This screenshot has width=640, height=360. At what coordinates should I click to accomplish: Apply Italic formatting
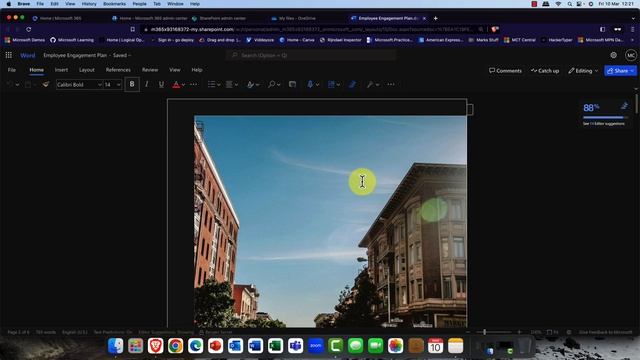coord(147,84)
